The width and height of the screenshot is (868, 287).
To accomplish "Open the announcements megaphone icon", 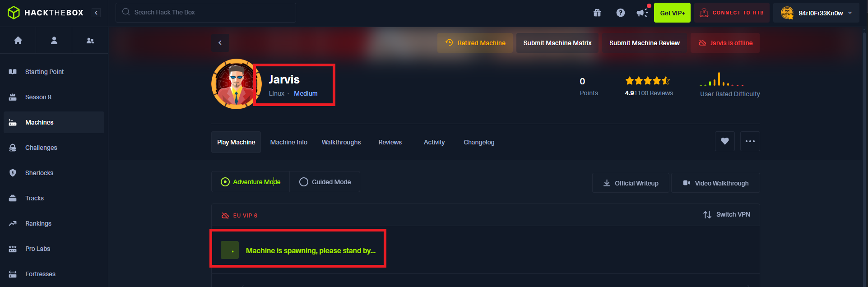I will click(642, 13).
